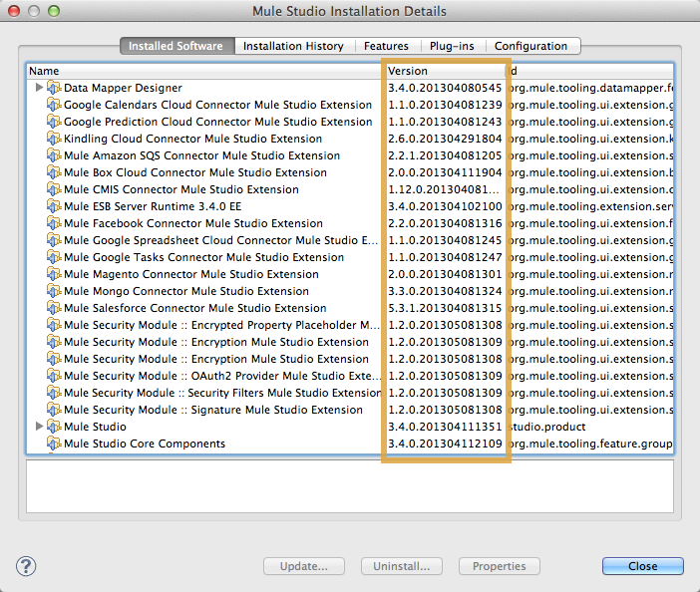Click the help question mark icon
The image size is (700, 592).
(27, 566)
